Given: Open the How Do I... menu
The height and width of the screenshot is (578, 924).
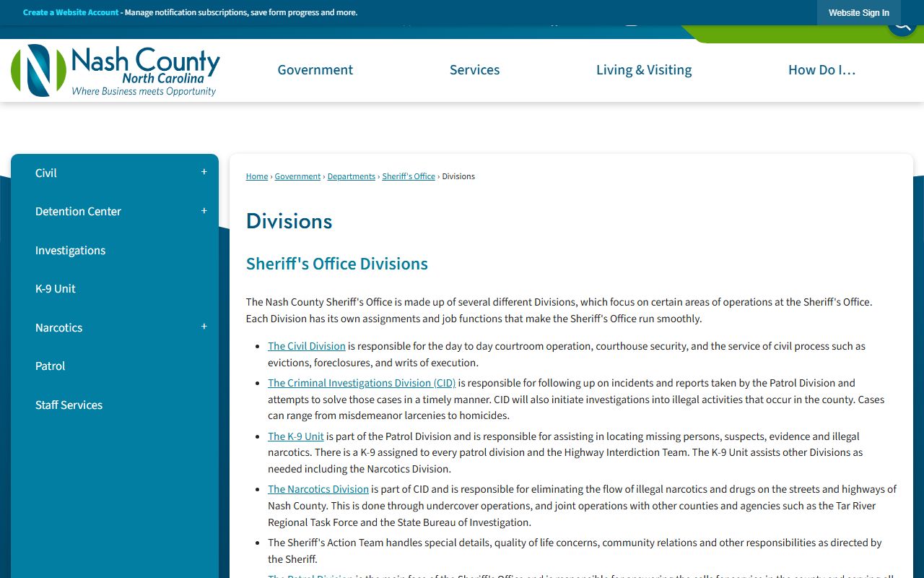Looking at the screenshot, I should [822, 70].
